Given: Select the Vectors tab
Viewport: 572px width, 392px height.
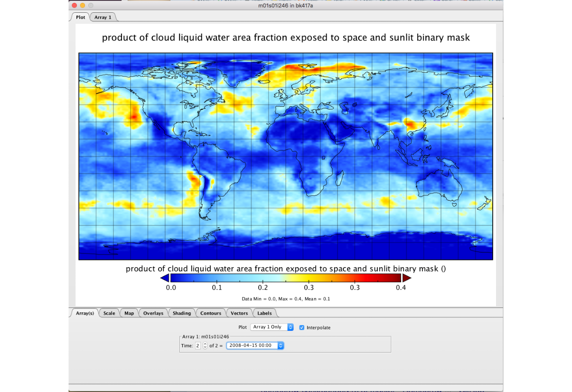Looking at the screenshot, I should pos(239,313).
